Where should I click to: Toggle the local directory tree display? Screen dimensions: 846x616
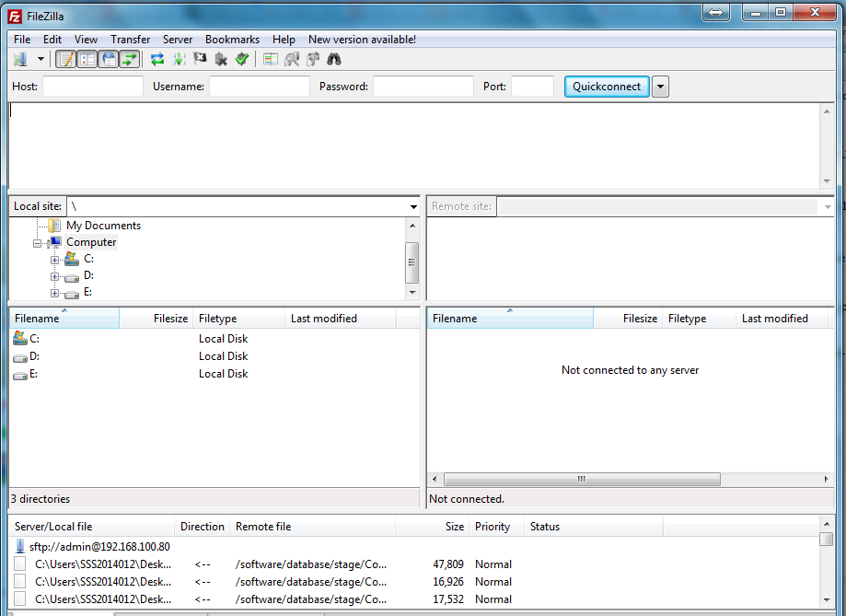pyautogui.click(x=87, y=59)
